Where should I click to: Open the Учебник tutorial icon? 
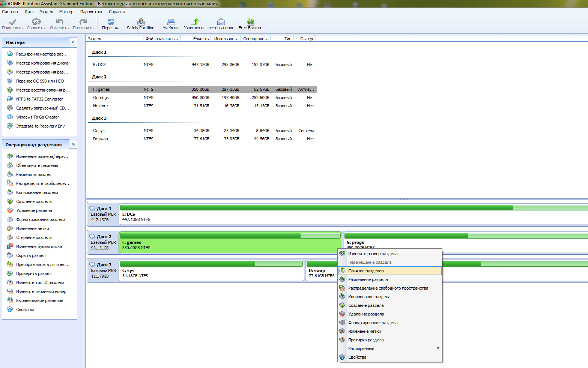pos(171,24)
